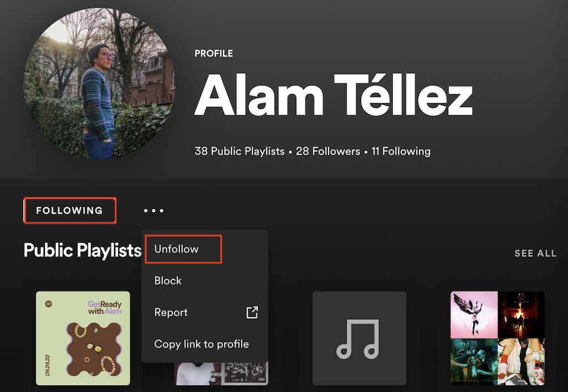Open the 28 Followers list
The width and height of the screenshot is (568, 392).
click(328, 150)
